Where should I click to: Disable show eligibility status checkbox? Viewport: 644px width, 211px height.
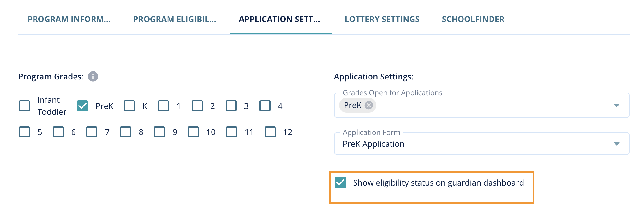click(340, 182)
